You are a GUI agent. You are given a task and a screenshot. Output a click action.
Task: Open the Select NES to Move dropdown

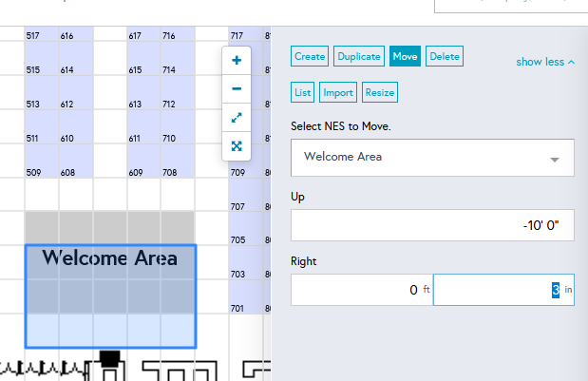pyautogui.click(x=432, y=157)
